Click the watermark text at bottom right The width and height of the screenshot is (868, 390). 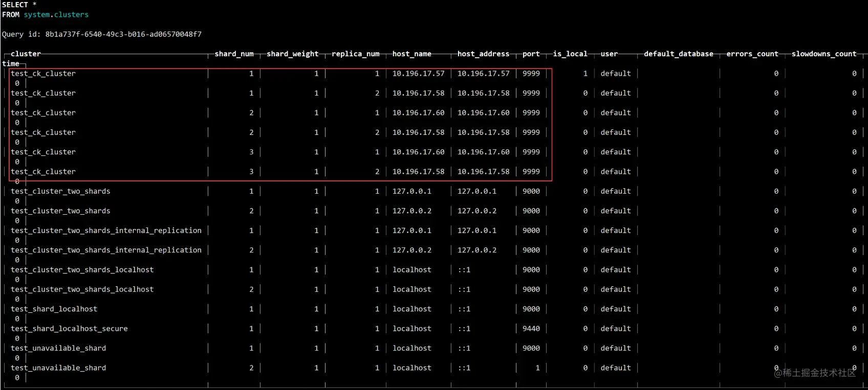pos(815,373)
